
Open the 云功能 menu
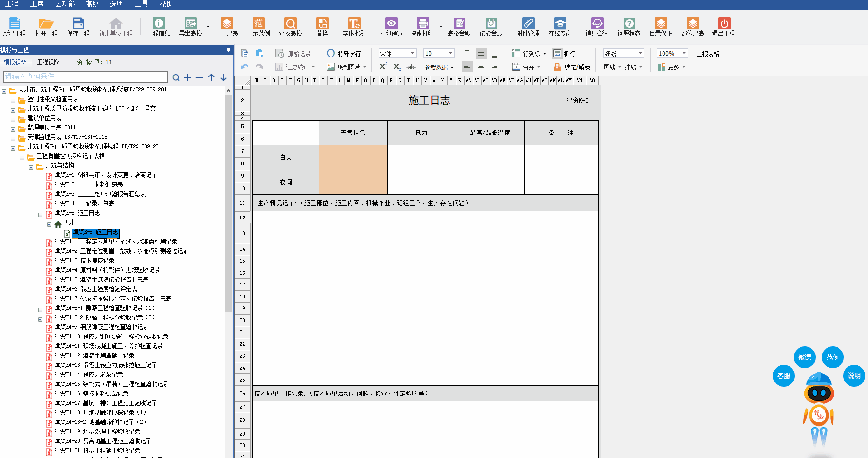coord(65,4)
